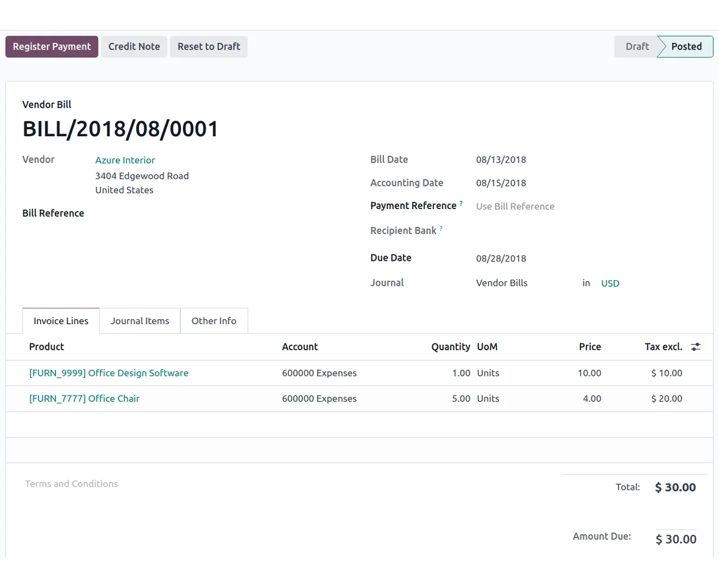
Task: Click the Bill Reference label
Action: [x=53, y=213]
